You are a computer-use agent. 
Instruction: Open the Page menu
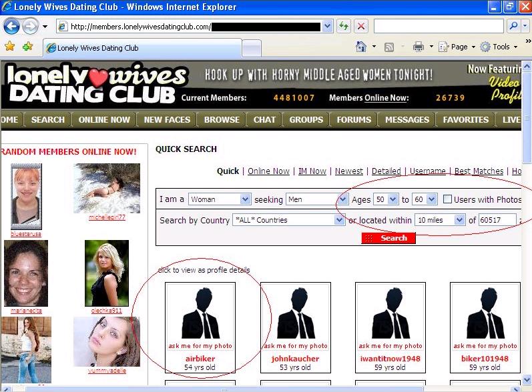coord(457,47)
